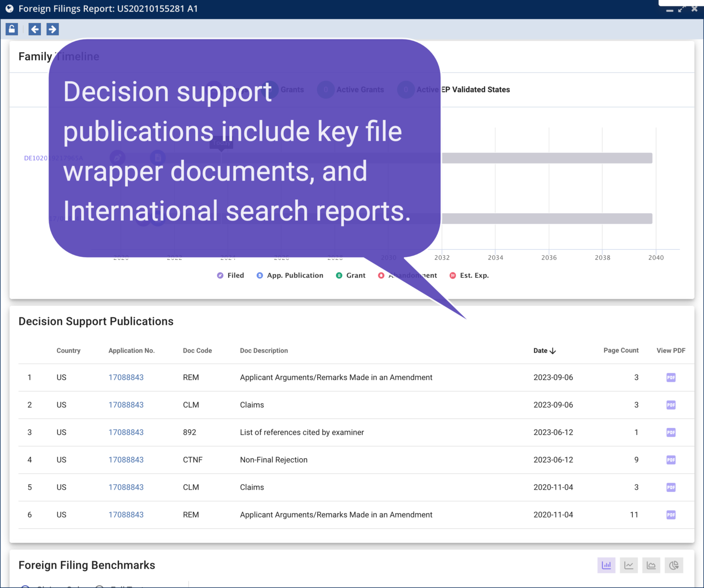Click the unlock report icon

11,29
